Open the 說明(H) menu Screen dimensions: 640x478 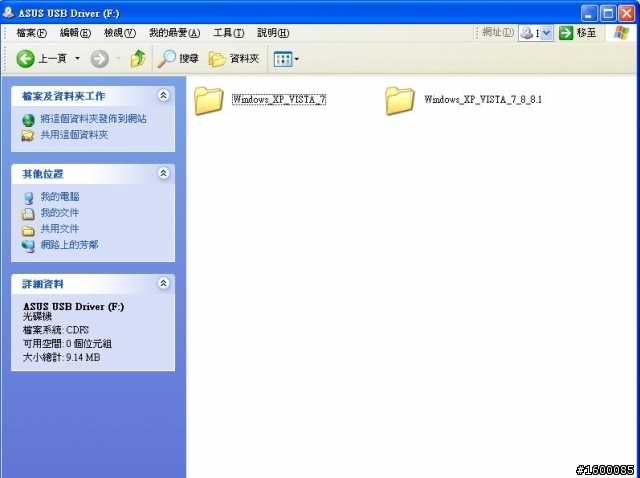(x=273, y=33)
